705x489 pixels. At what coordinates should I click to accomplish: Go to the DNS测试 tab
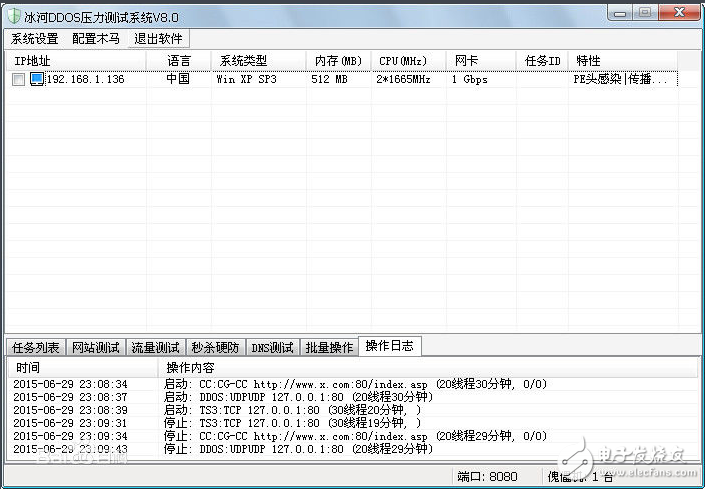[273, 348]
